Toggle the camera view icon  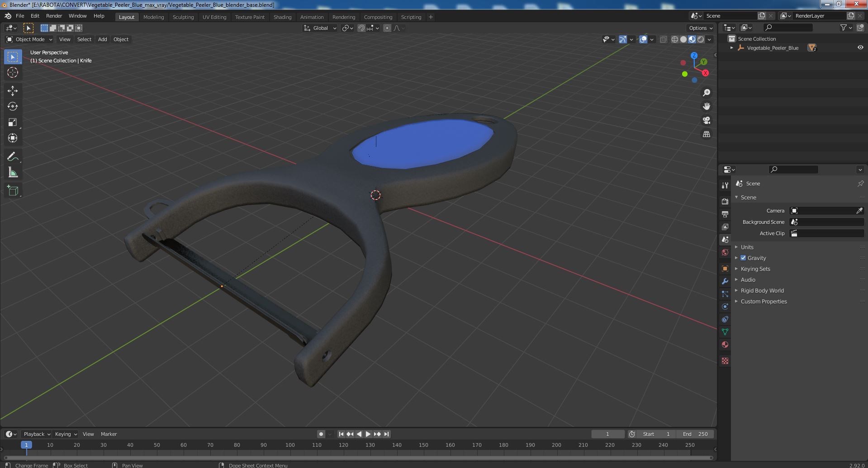click(x=706, y=120)
